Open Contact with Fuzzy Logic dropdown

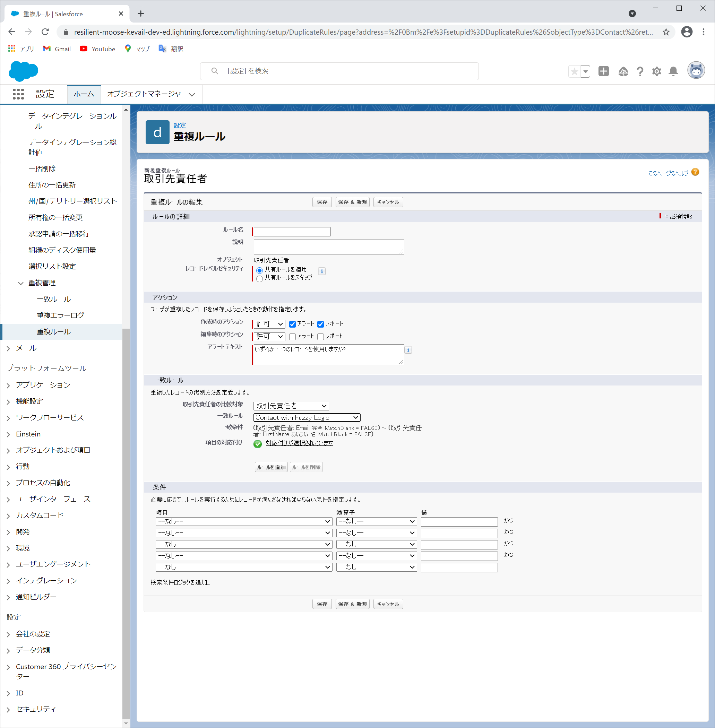(x=307, y=417)
